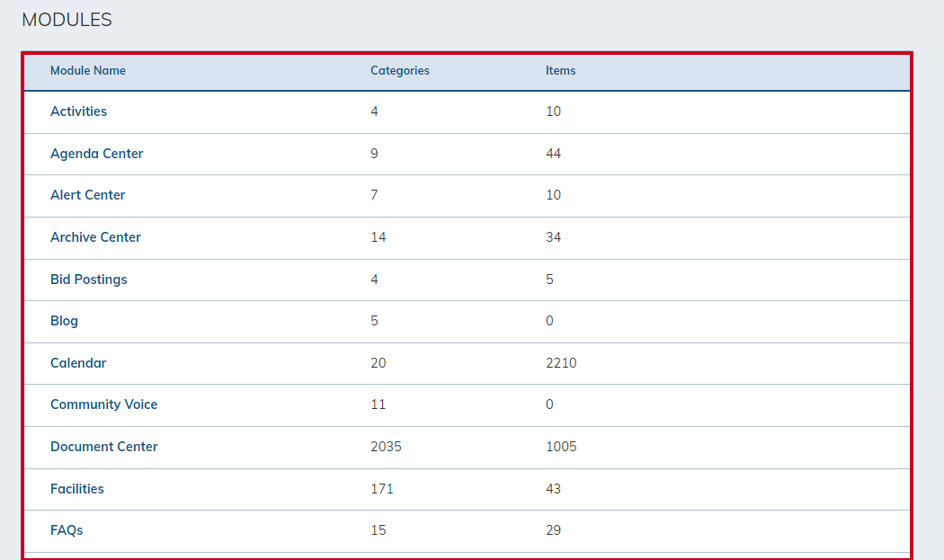
Task: Open the Calendar module link
Action: click(x=78, y=363)
